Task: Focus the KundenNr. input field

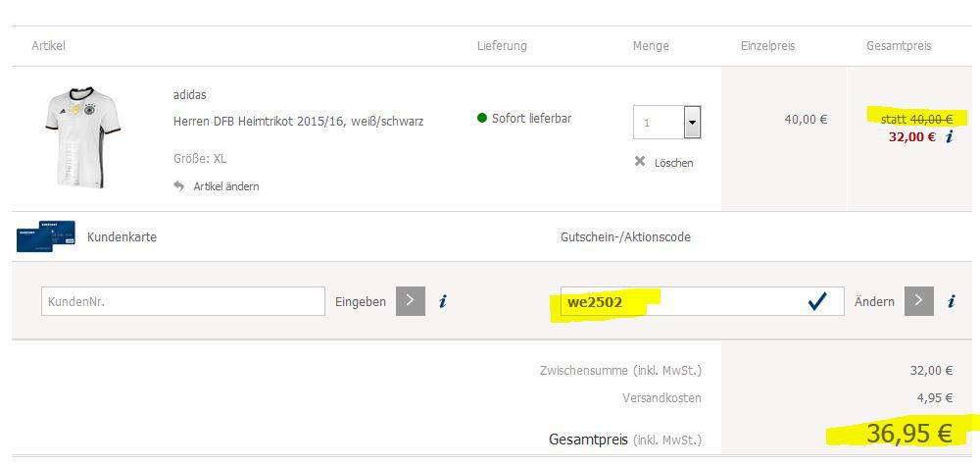Action: [183, 301]
